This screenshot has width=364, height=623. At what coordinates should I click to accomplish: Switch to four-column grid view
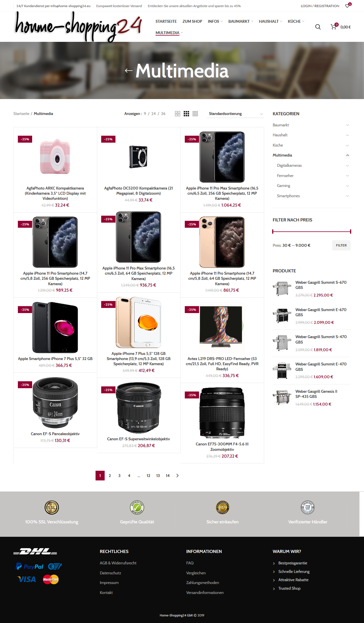point(195,114)
